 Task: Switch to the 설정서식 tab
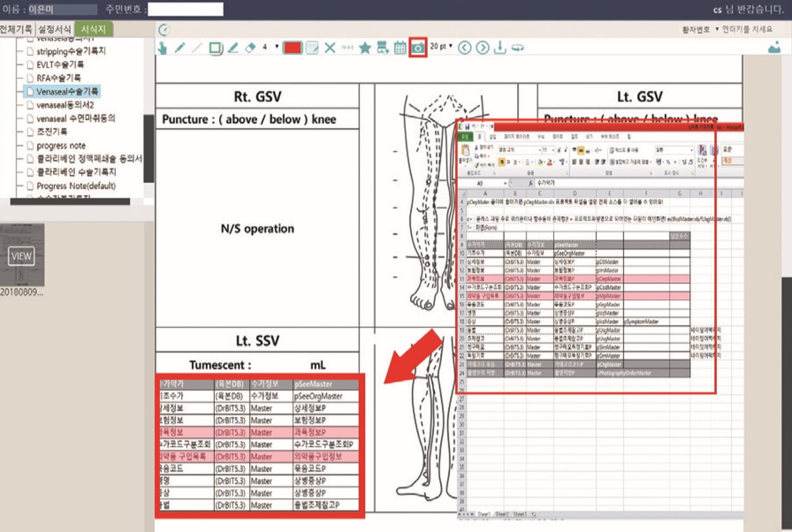click(x=54, y=29)
